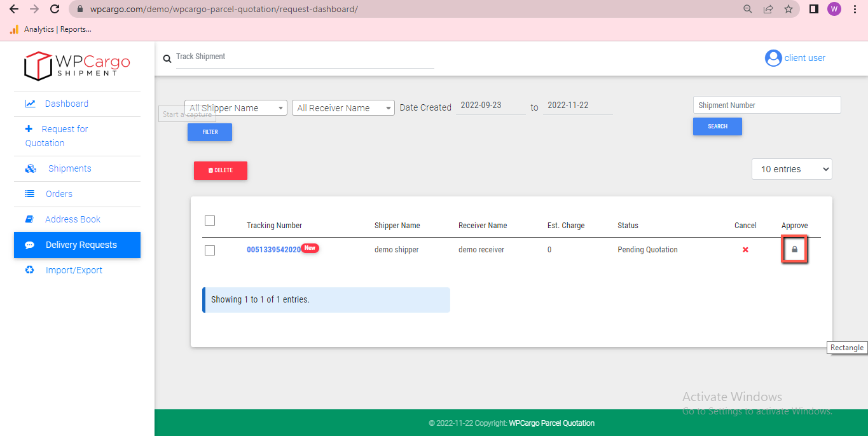Click the FILTER button
Screen dimensions: 868x436
point(210,132)
